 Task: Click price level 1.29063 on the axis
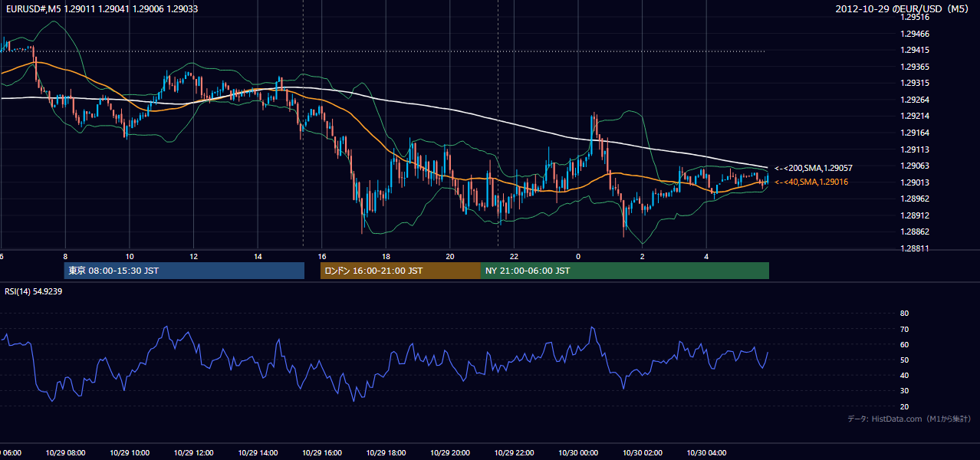[915, 166]
